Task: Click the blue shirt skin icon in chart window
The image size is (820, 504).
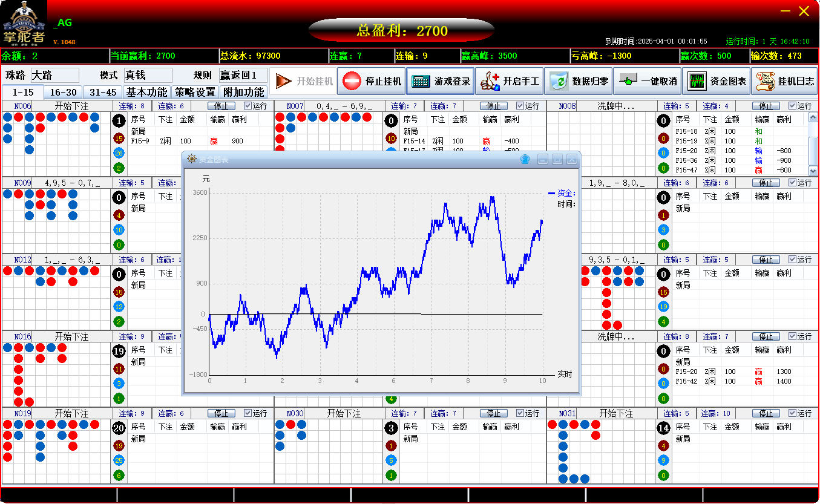Action: click(x=525, y=159)
